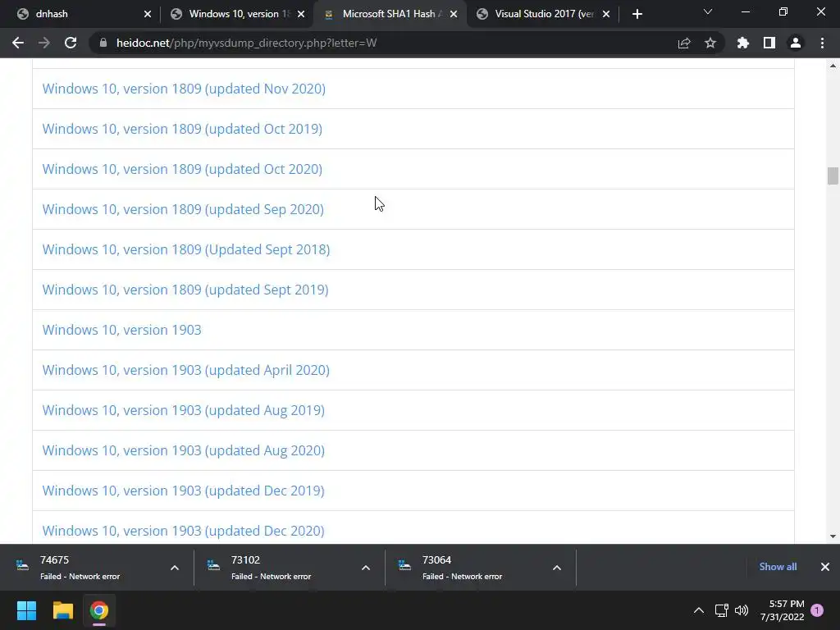Click the failed download 74675
Viewport: 840px width, 630px height.
80,568
